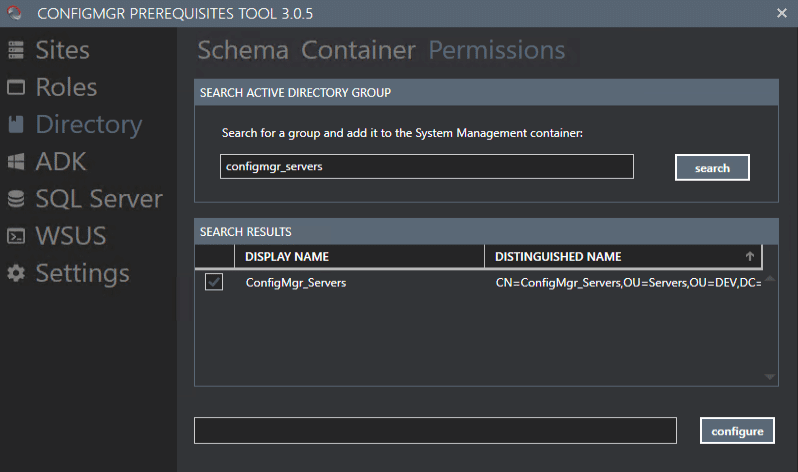Open the ADK section
The height and width of the screenshot is (472, 798).
click(61, 161)
